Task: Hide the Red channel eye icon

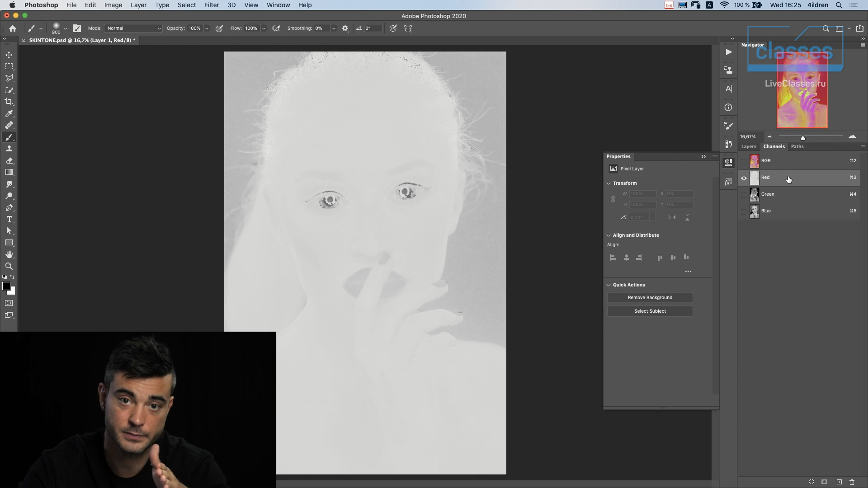Action: (x=744, y=178)
